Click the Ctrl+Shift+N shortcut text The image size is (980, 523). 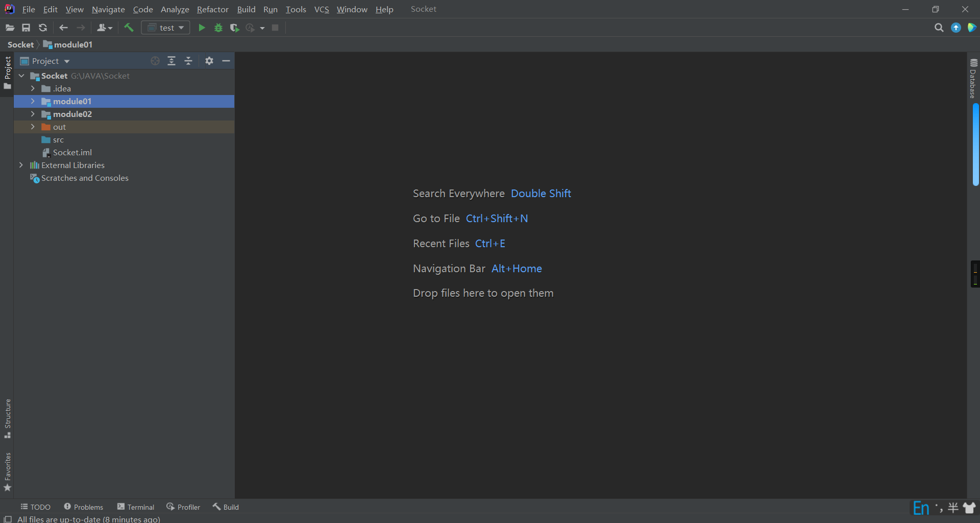[497, 219]
